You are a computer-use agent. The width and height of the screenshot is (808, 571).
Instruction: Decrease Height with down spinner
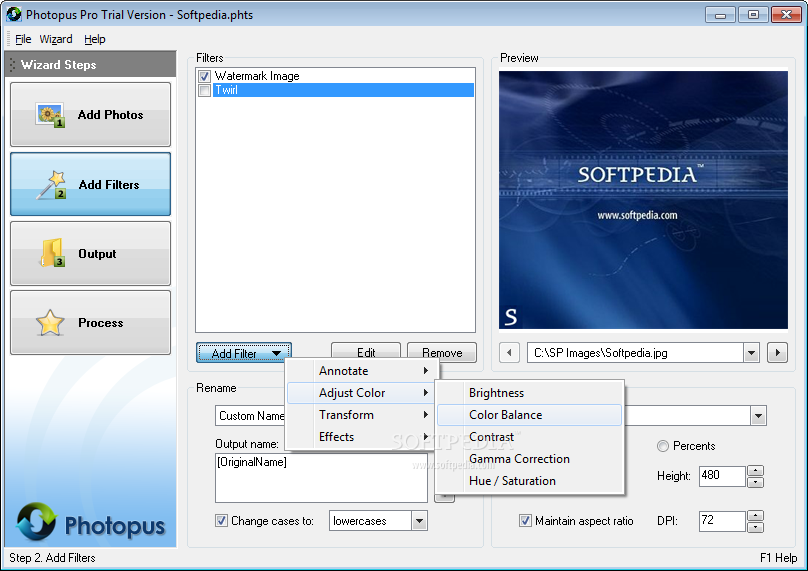[x=755, y=482]
